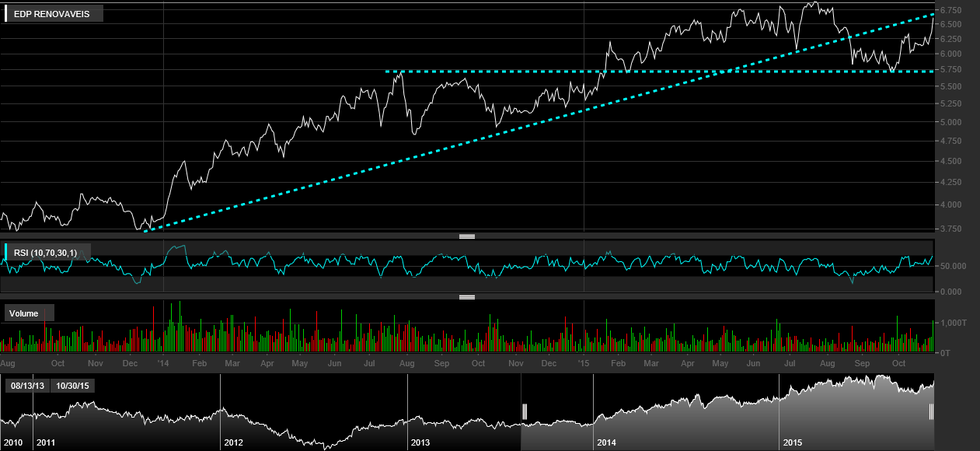Image resolution: width=980 pixels, height=451 pixels.
Task: Click the right range handle in the navigator
Action: 931,411
